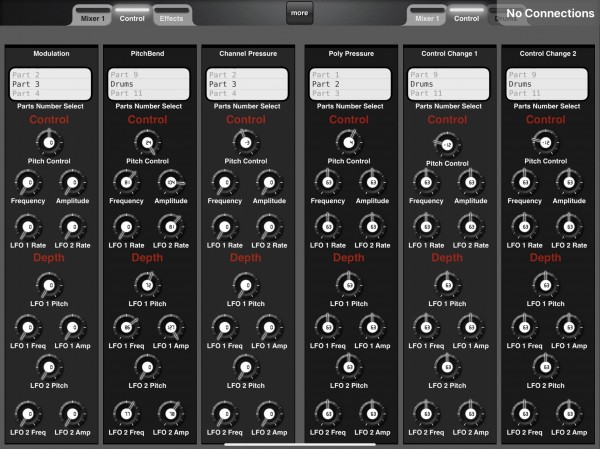The height and width of the screenshot is (449, 600).
Task: Open PitchBend Parts Number Select picker
Action: (149, 84)
